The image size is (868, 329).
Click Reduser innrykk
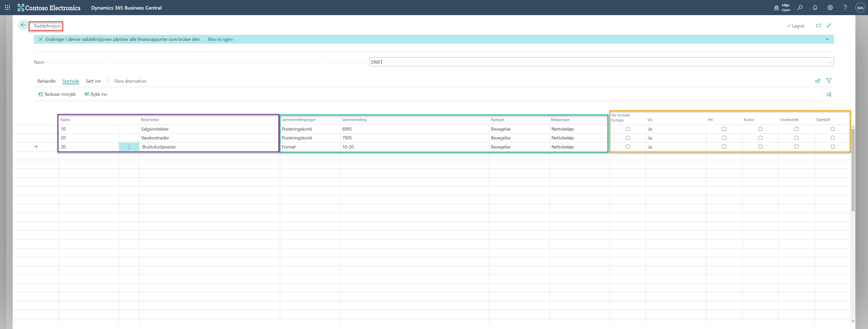click(x=57, y=94)
